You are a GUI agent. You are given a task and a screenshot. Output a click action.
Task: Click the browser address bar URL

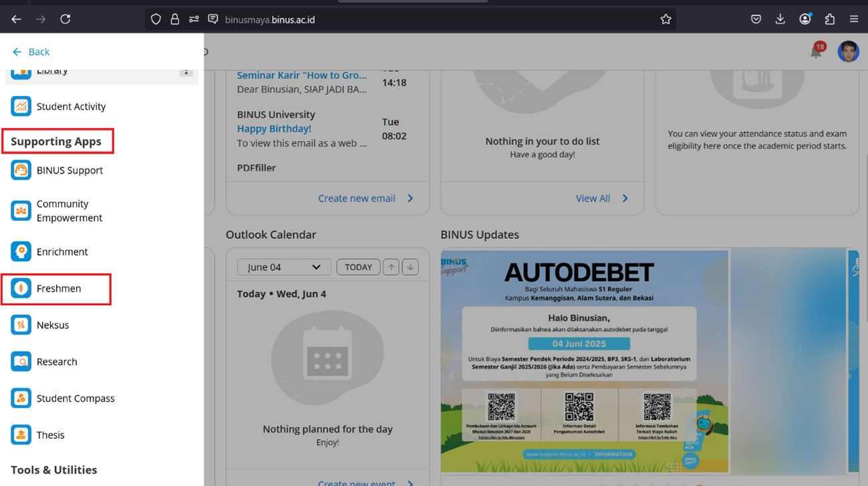pyautogui.click(x=270, y=19)
